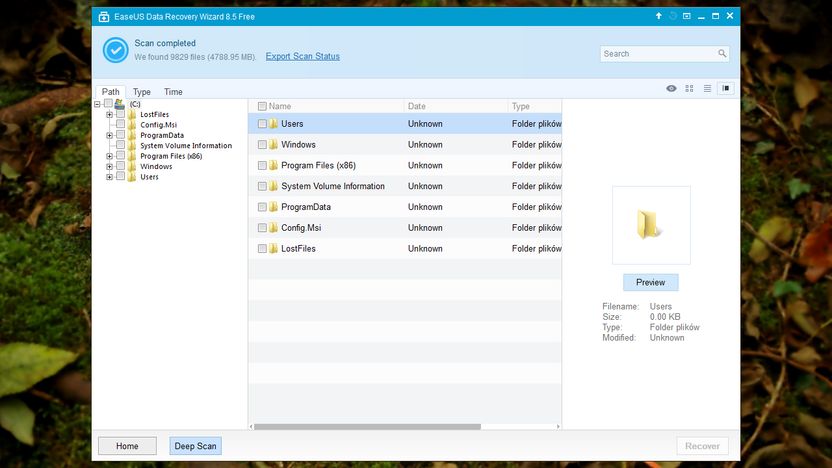The width and height of the screenshot is (832, 468).
Task: Select ProgramData in the folder tree
Action: [x=162, y=135]
